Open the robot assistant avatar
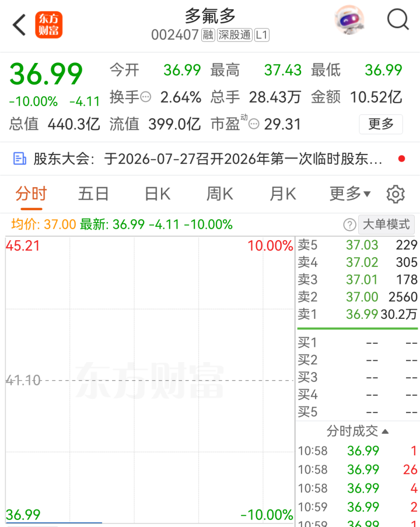The width and height of the screenshot is (420, 527). (350, 20)
